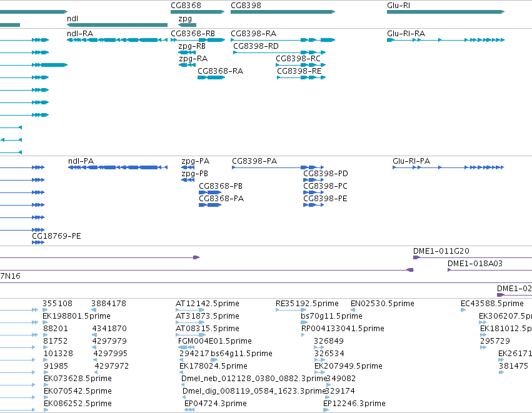This screenshot has height=413, width=532.
Task: Select CG8398-RC transcript label
Action: click(298, 59)
